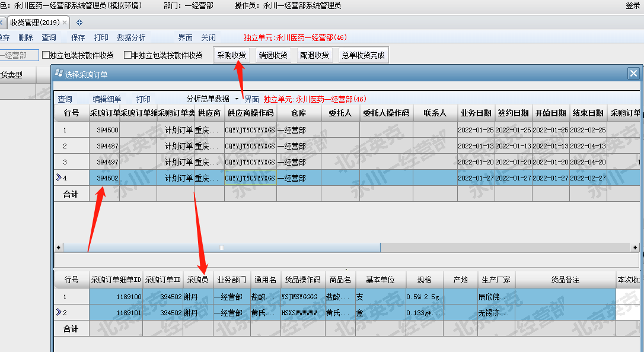This screenshot has height=352, width=644.
Task: Click end date 2022-04-20 cell
Action: tap(588, 162)
